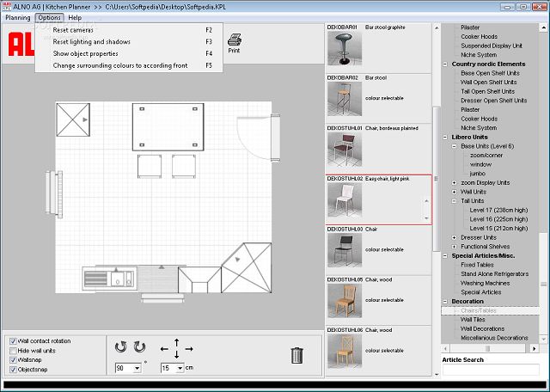Select Miscellanious Decorations tree item
This screenshot has height=392, width=550.
(x=494, y=338)
